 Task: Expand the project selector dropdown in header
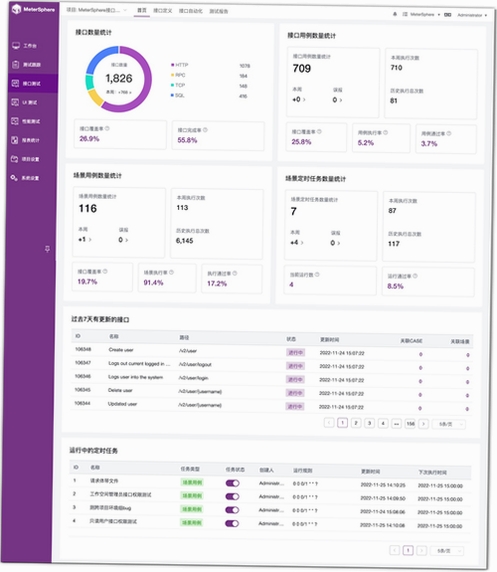pyautogui.click(x=97, y=10)
